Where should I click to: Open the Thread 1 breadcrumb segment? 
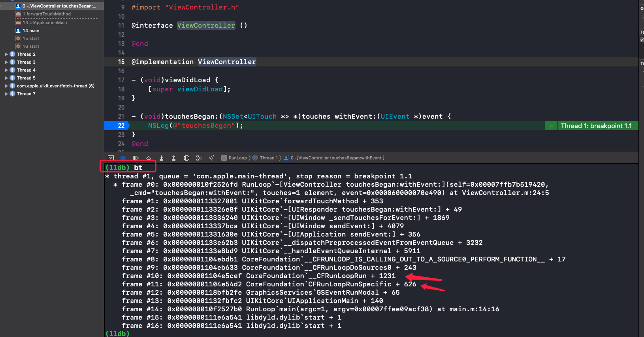pyautogui.click(x=265, y=158)
